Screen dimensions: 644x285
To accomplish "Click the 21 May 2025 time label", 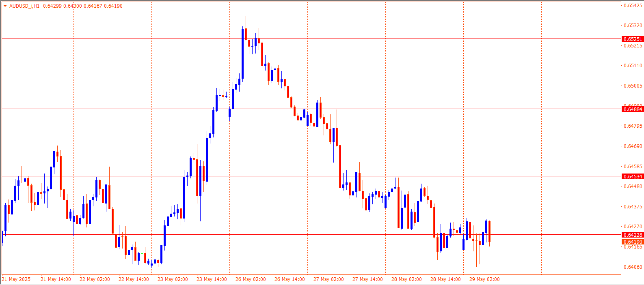I will (x=16, y=279).
